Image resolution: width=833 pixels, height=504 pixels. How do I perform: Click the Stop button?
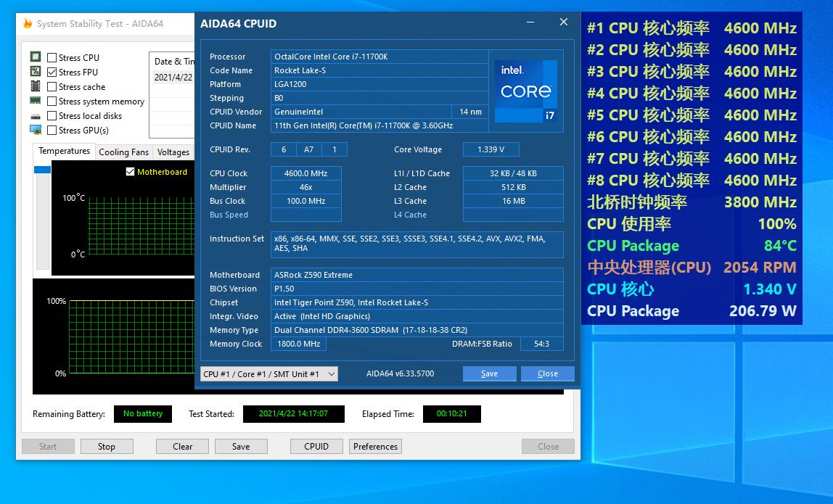pos(106,447)
